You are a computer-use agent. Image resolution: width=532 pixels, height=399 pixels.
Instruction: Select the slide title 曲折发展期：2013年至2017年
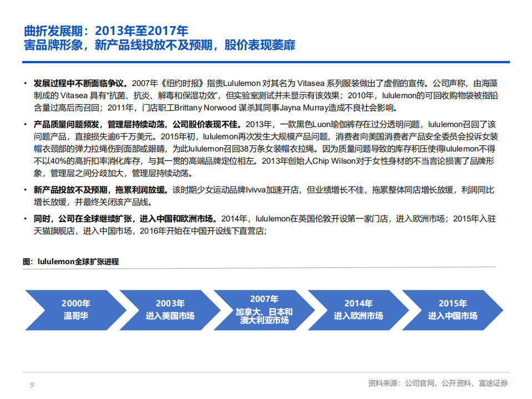(105, 31)
